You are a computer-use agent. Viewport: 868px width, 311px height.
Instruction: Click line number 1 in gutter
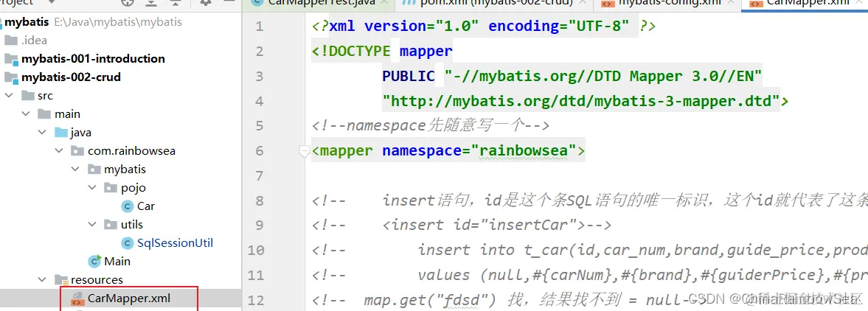260,27
